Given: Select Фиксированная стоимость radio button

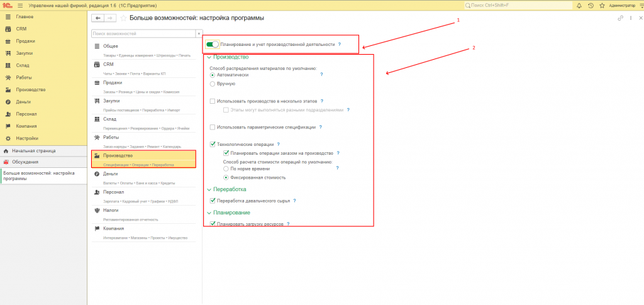Looking at the screenshot, I should pos(226,178).
